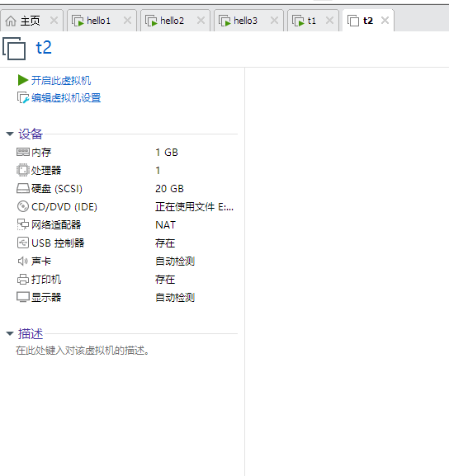Click the description field 在此处键入对该虚拟机的描述
This screenshot has height=476, width=449.
pyautogui.click(x=83, y=351)
